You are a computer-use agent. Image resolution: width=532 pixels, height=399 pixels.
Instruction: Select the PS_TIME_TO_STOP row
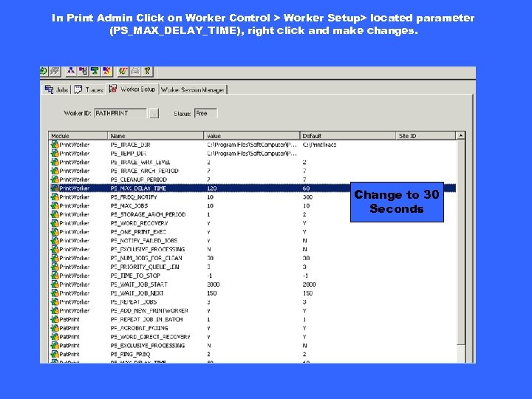253,276
